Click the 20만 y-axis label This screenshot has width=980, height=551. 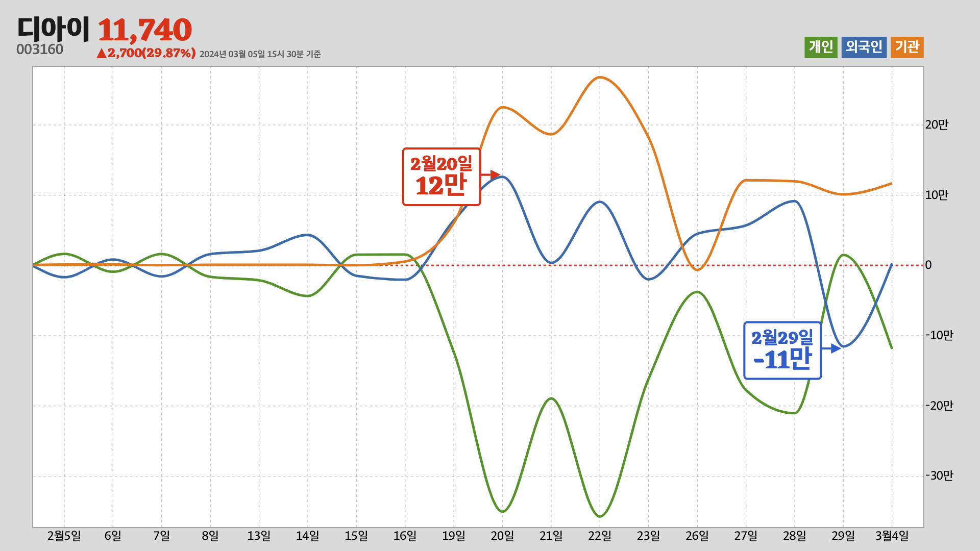pos(937,125)
